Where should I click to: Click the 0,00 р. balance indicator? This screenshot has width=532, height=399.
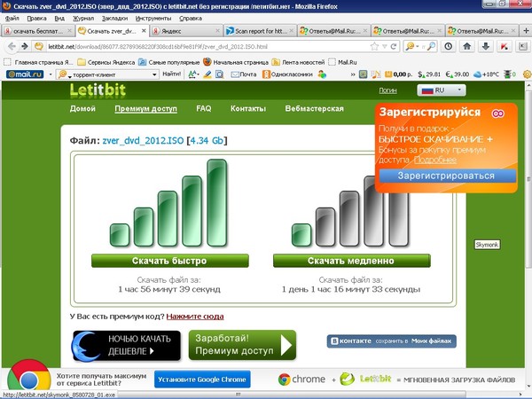coord(398,74)
